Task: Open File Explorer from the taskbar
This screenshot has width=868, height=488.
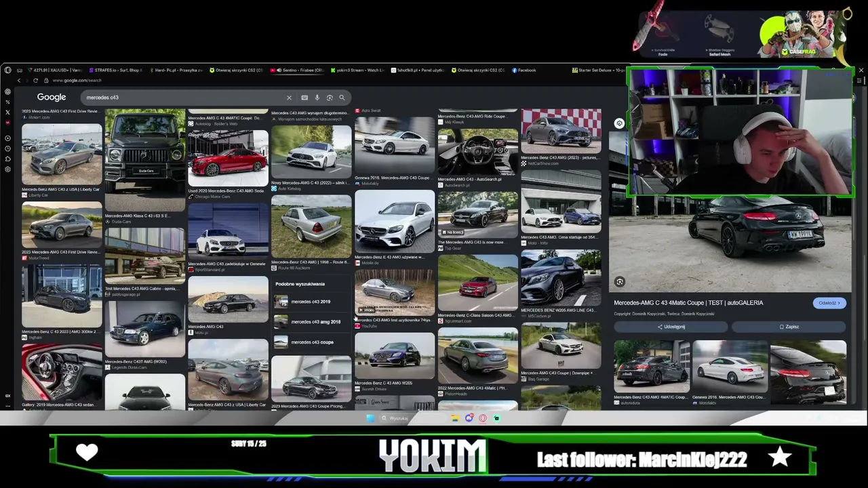Action: pyautogui.click(x=455, y=418)
